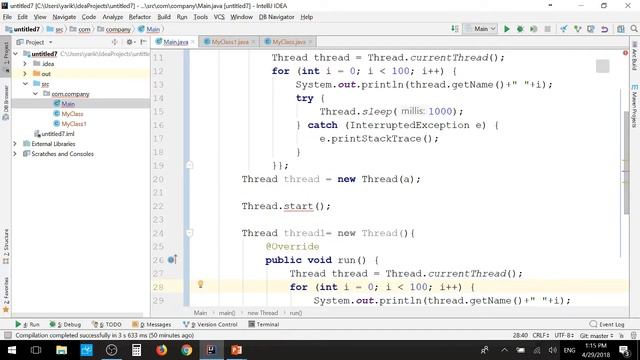Collapse the src folder node
640x360 pixels.
tap(25, 84)
